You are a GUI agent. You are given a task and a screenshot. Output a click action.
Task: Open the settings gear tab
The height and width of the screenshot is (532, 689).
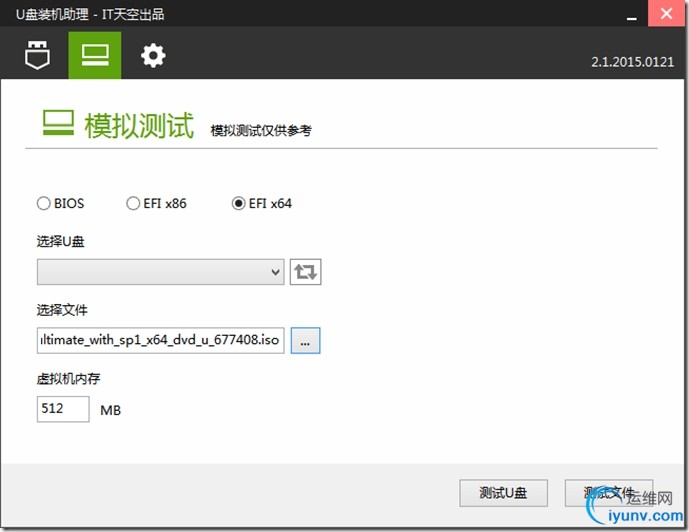153,55
